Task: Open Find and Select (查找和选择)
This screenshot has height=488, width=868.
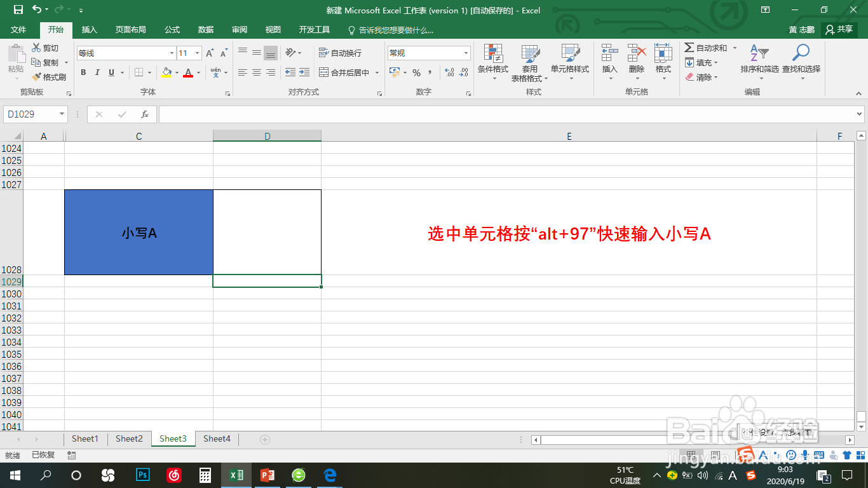Action: point(801,62)
